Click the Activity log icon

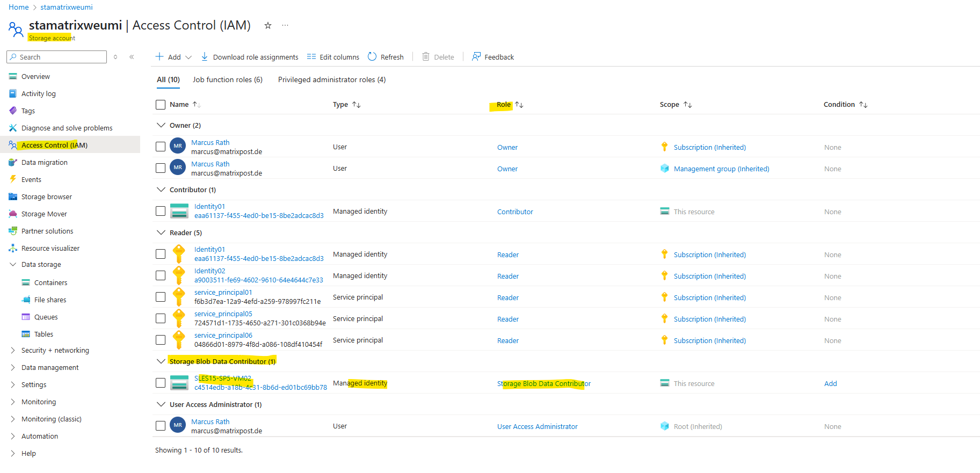pyautogui.click(x=13, y=93)
